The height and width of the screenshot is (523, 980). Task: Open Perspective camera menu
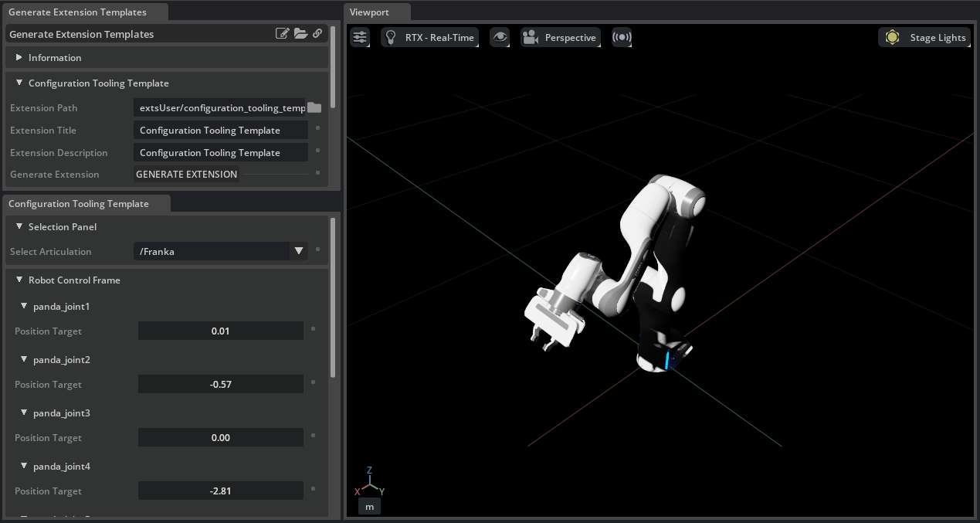(560, 37)
